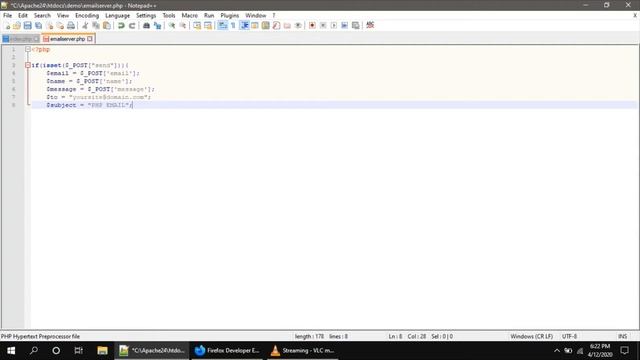The image size is (640, 360).
Task: Open Find with the binoculars icon
Action: tap(146, 26)
